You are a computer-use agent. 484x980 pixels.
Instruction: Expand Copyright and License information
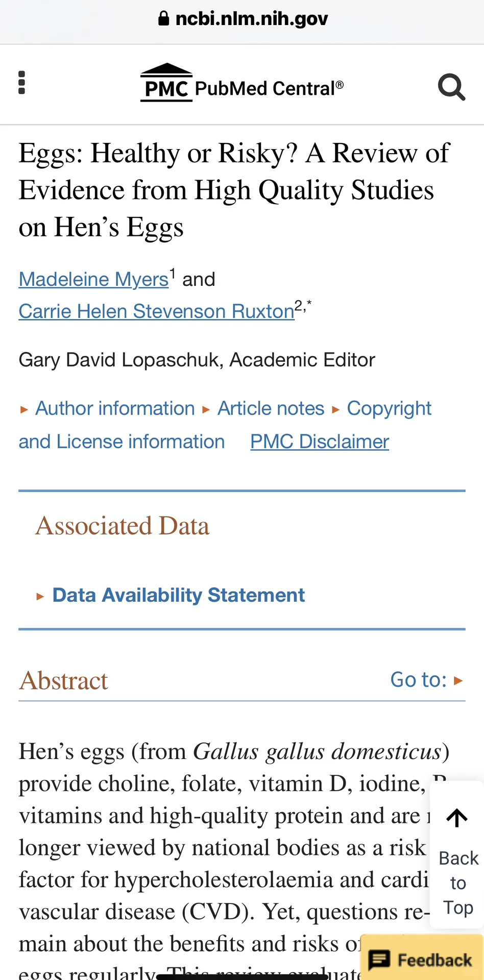pyautogui.click(x=389, y=408)
